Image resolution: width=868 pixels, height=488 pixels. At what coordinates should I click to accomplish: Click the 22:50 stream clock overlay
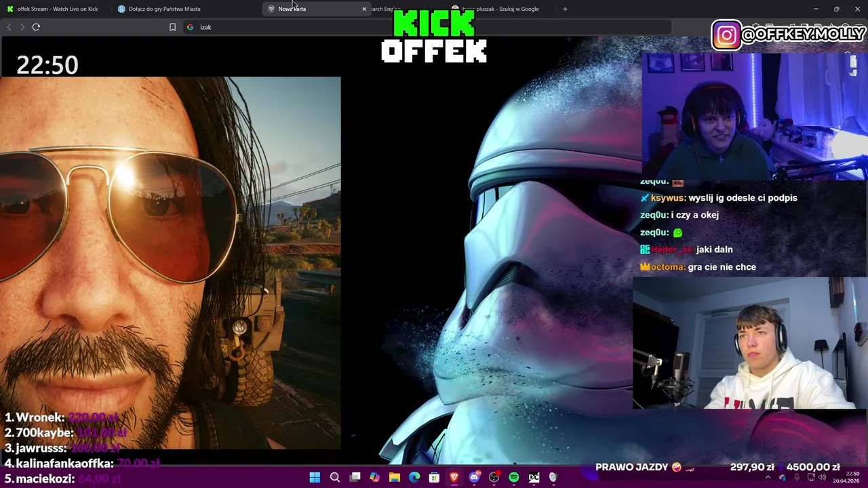tap(47, 65)
